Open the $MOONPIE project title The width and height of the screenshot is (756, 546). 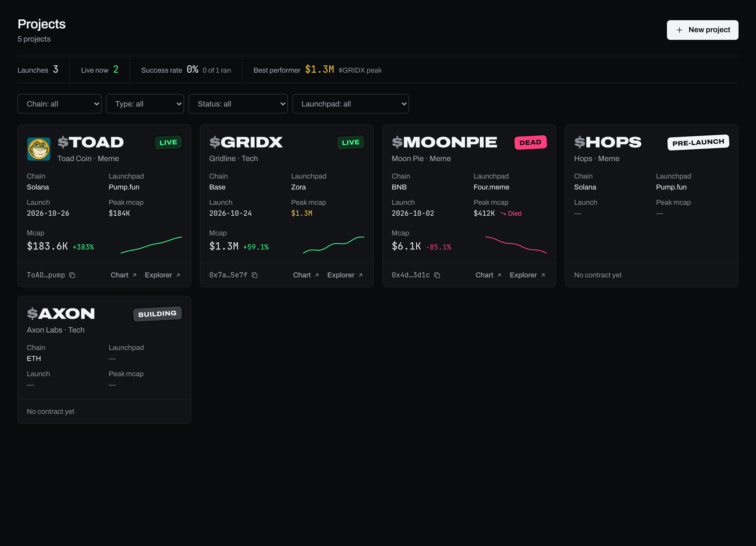(x=444, y=142)
